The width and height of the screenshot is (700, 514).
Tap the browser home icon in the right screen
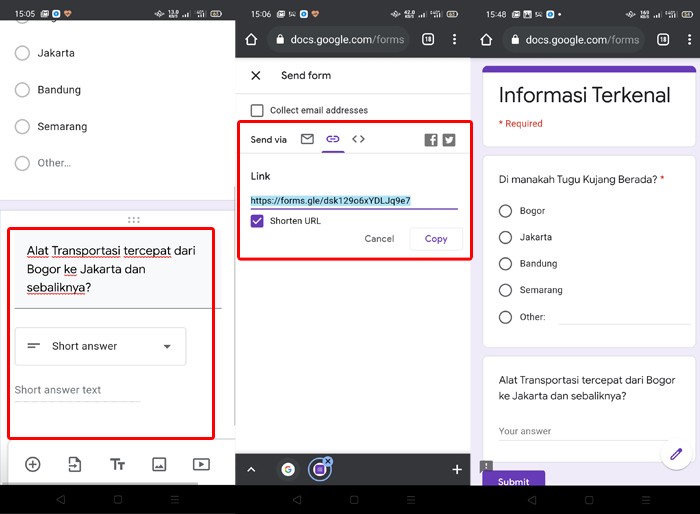coord(487,40)
